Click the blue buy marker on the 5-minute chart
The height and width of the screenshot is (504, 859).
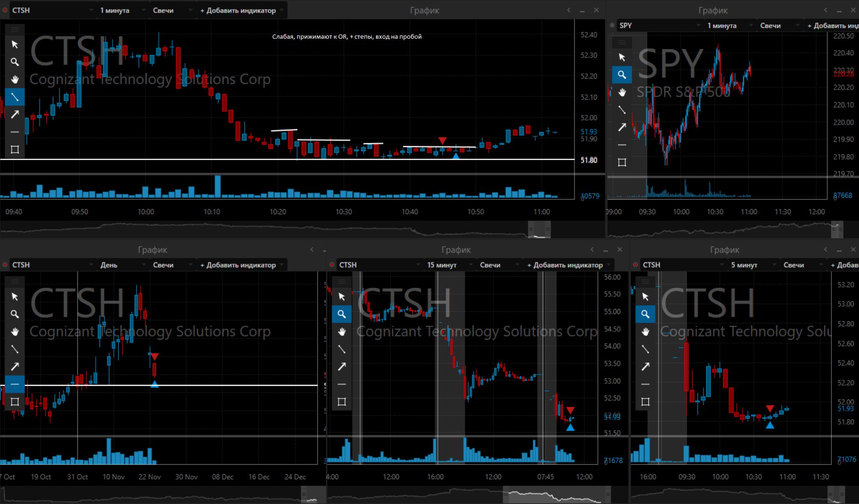tap(770, 425)
